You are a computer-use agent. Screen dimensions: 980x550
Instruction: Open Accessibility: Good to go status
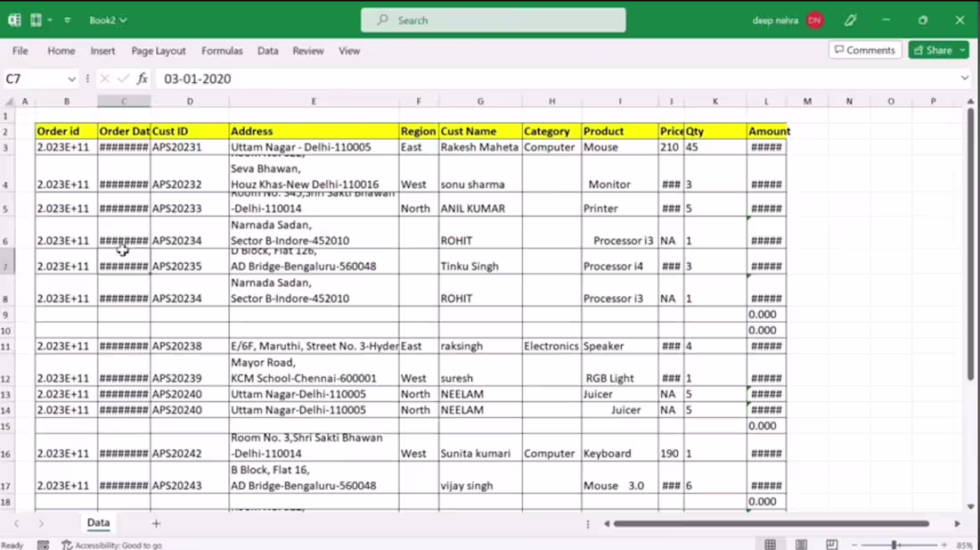point(112,545)
